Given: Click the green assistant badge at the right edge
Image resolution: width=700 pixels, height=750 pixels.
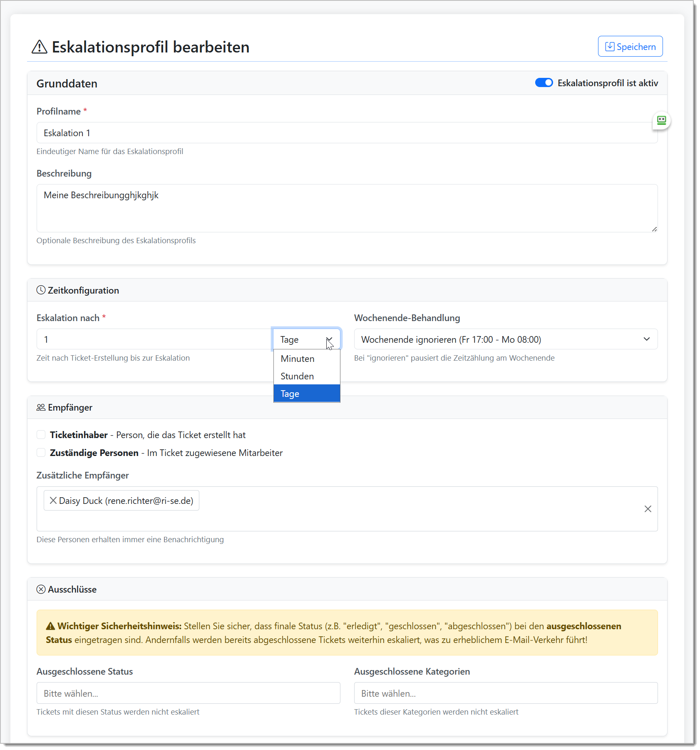Looking at the screenshot, I should coord(662,120).
